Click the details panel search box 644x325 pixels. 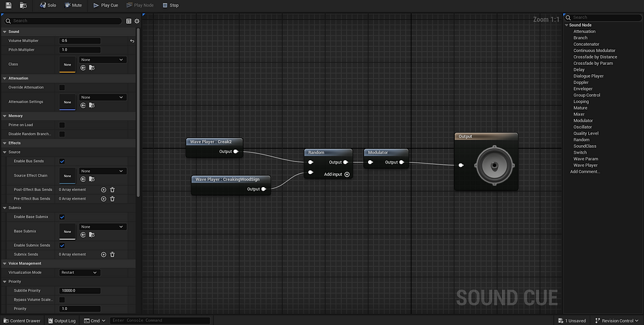pyautogui.click(x=63, y=21)
